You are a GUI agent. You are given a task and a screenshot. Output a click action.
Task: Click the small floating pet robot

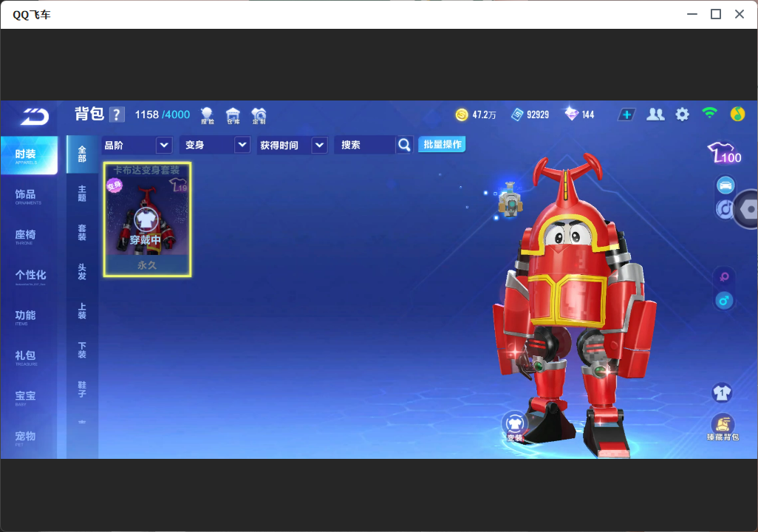(510, 199)
